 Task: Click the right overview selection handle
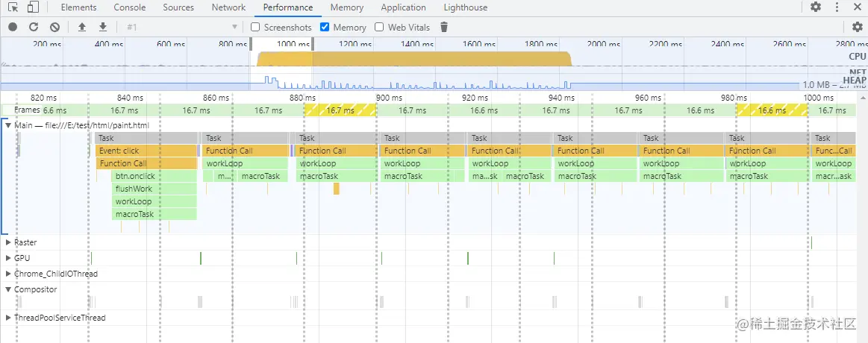coord(313,44)
